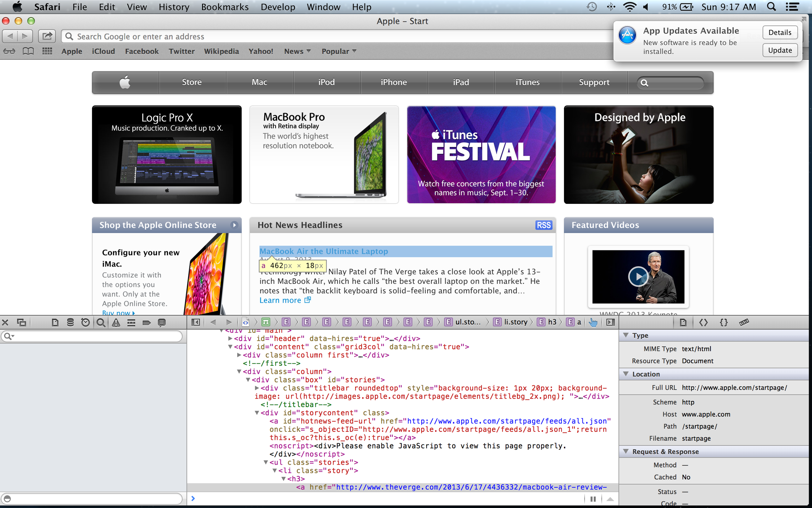The width and height of the screenshot is (812, 508).
Task: Collapse the Location section in the details sidebar
Action: point(626,374)
